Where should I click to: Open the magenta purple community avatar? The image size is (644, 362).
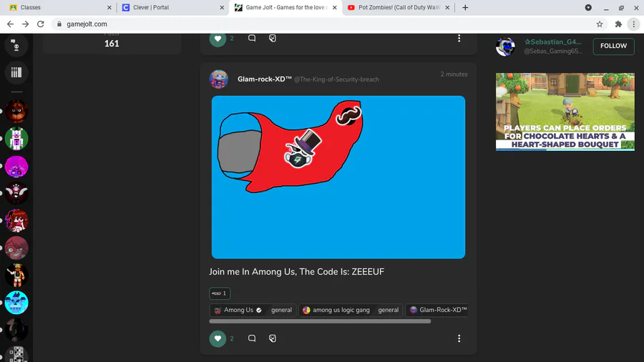[16, 166]
